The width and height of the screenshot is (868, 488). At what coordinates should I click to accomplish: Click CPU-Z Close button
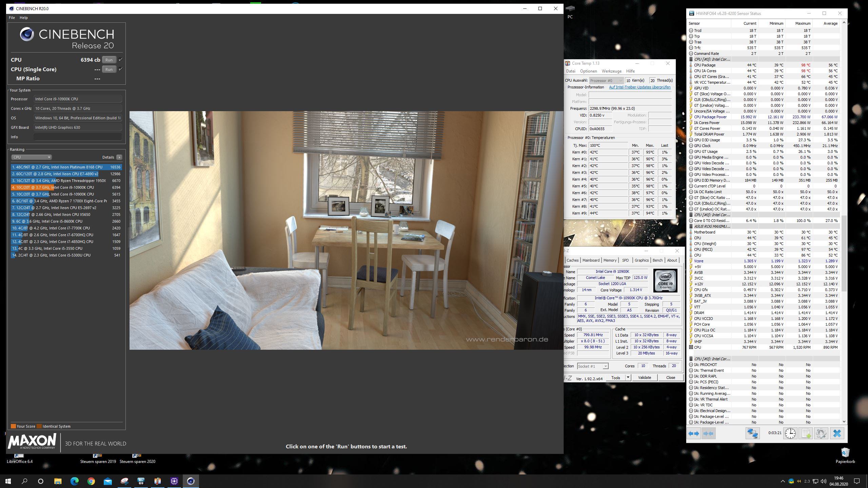[671, 378]
